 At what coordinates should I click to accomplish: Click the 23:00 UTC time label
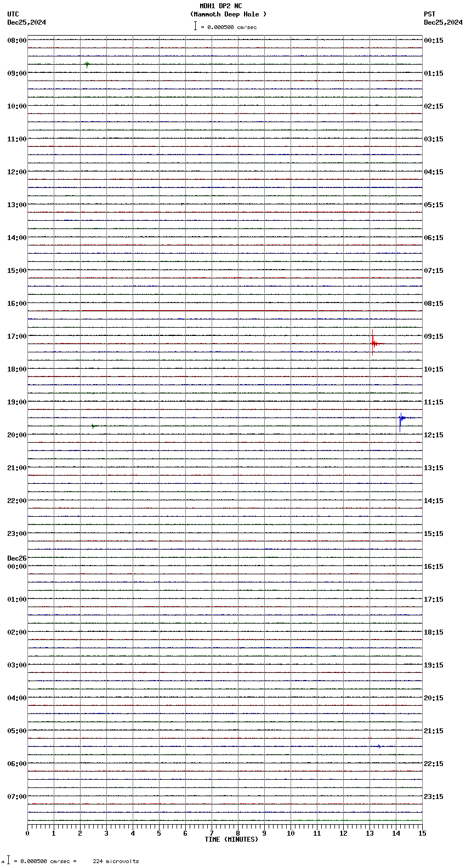16,534
